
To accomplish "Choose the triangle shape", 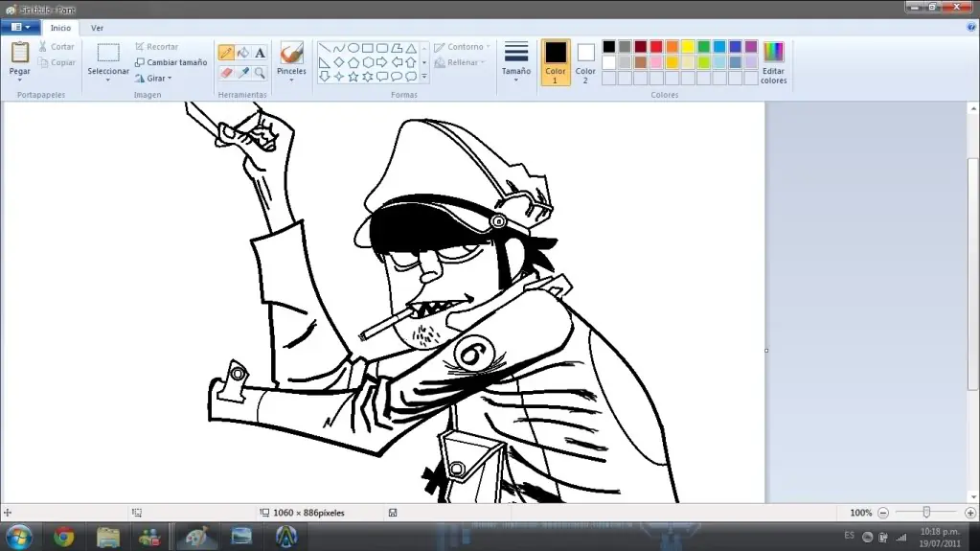I will pos(411,48).
